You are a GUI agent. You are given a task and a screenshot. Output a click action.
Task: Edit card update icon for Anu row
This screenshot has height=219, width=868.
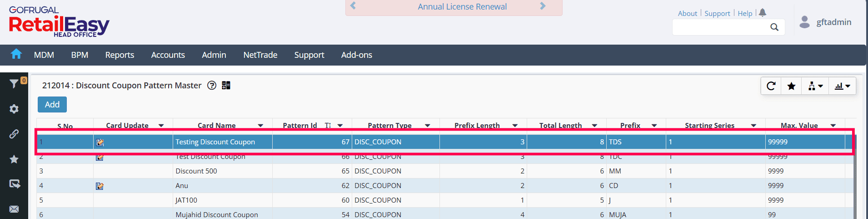100,186
